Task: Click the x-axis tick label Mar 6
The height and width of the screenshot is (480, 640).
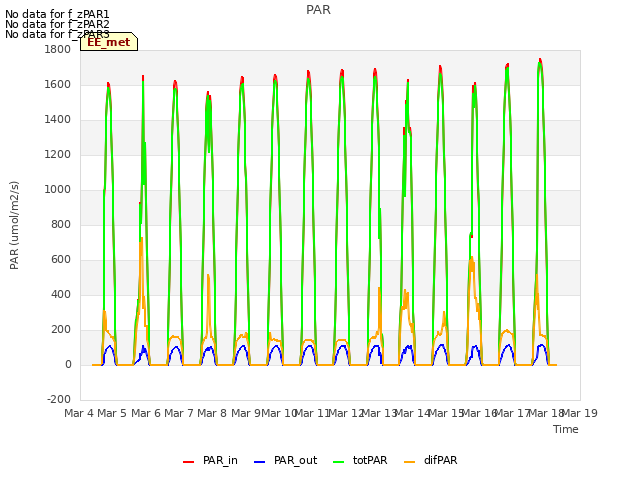Action: pyautogui.click(x=146, y=413)
